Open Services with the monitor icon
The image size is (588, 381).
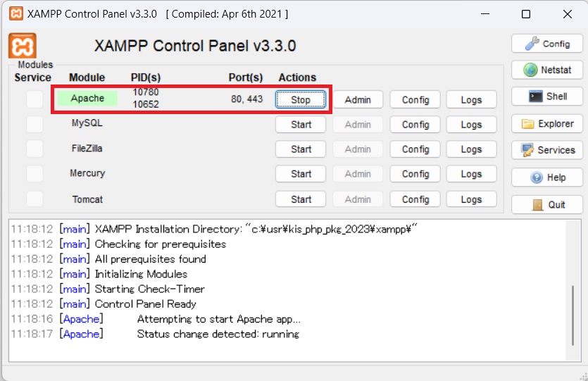click(x=547, y=150)
